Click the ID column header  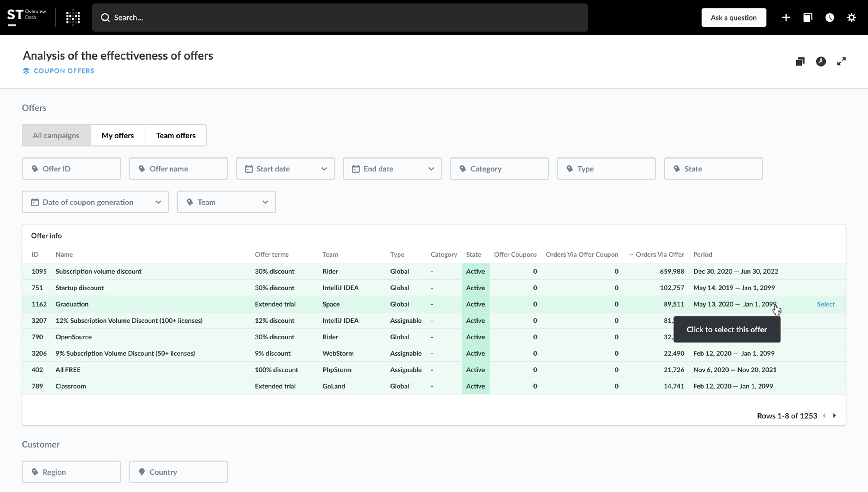click(35, 255)
